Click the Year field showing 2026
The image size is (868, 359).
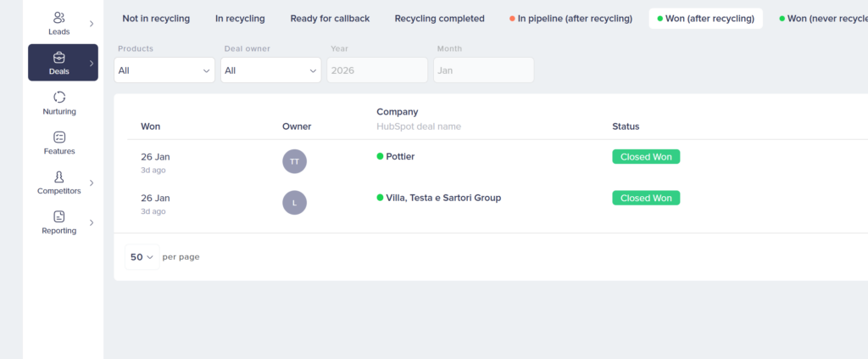376,70
